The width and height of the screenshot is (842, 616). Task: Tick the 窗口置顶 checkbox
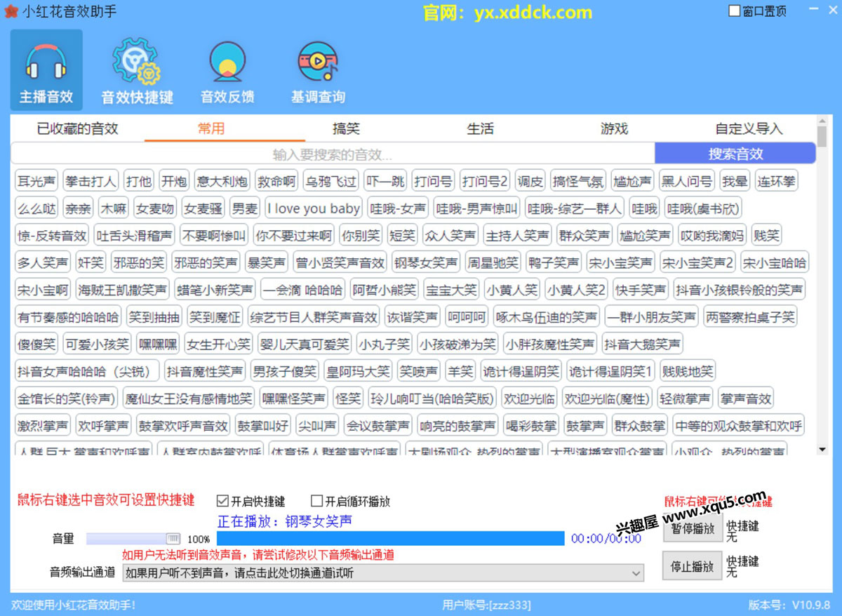click(735, 11)
